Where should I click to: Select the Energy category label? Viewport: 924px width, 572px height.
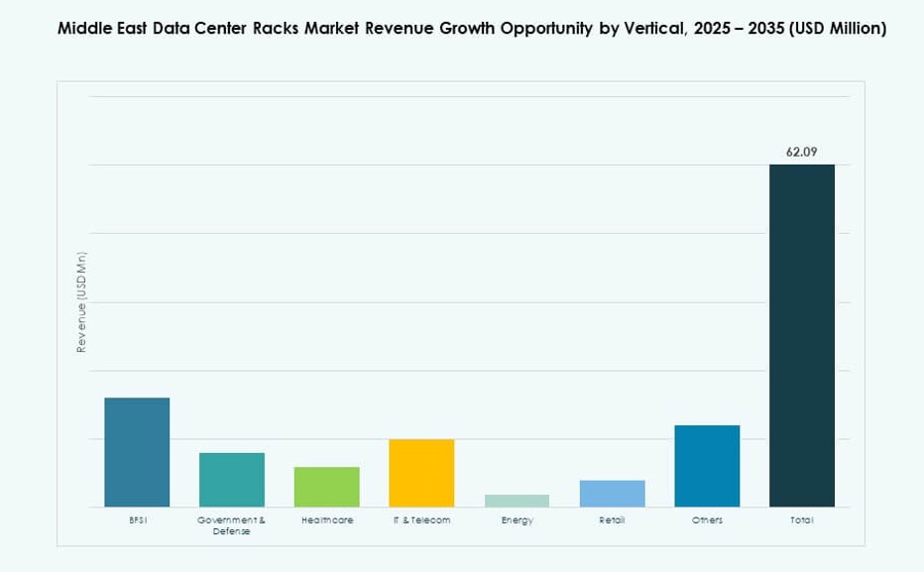tap(517, 518)
